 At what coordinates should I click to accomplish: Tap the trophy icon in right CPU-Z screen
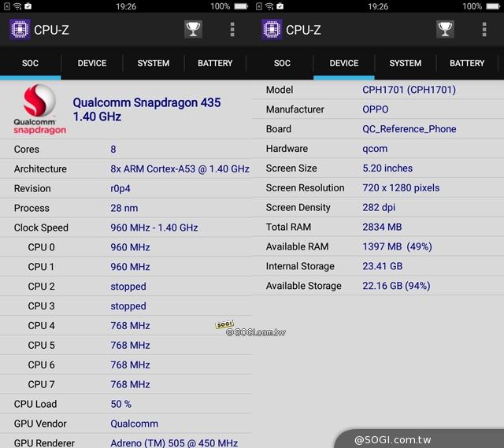[445, 29]
